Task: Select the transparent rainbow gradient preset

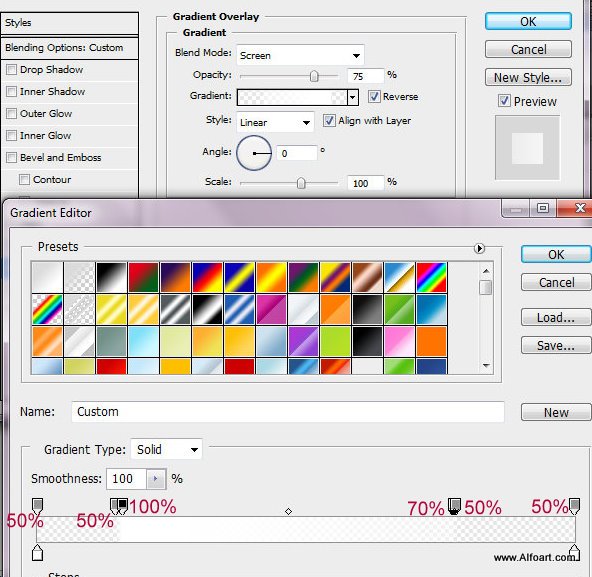Action: click(x=47, y=310)
